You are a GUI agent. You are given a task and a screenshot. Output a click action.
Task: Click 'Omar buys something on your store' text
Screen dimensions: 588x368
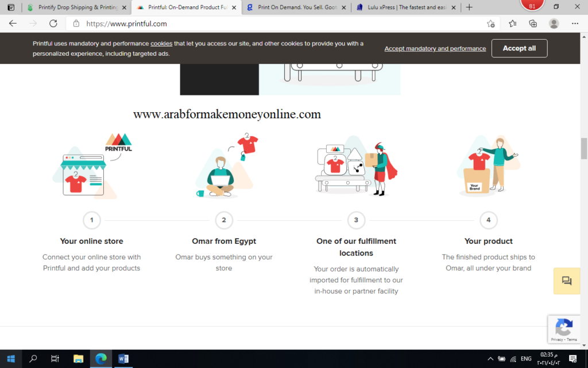point(224,262)
